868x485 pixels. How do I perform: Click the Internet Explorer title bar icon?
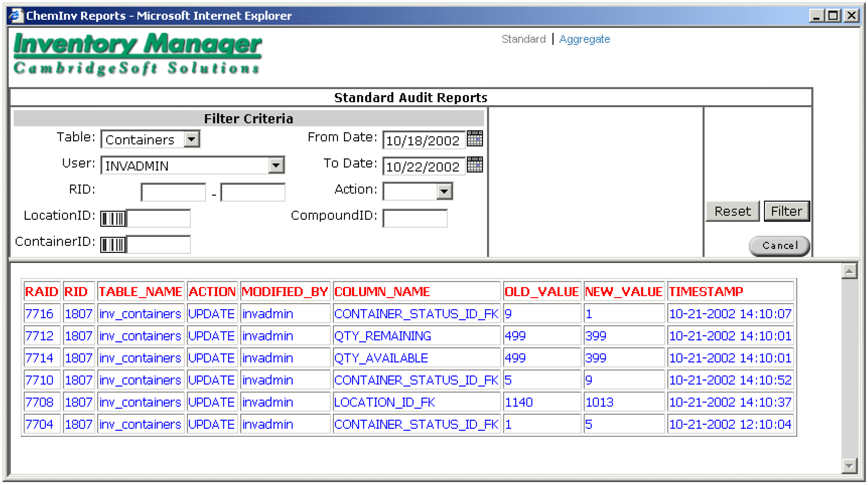click(x=16, y=15)
